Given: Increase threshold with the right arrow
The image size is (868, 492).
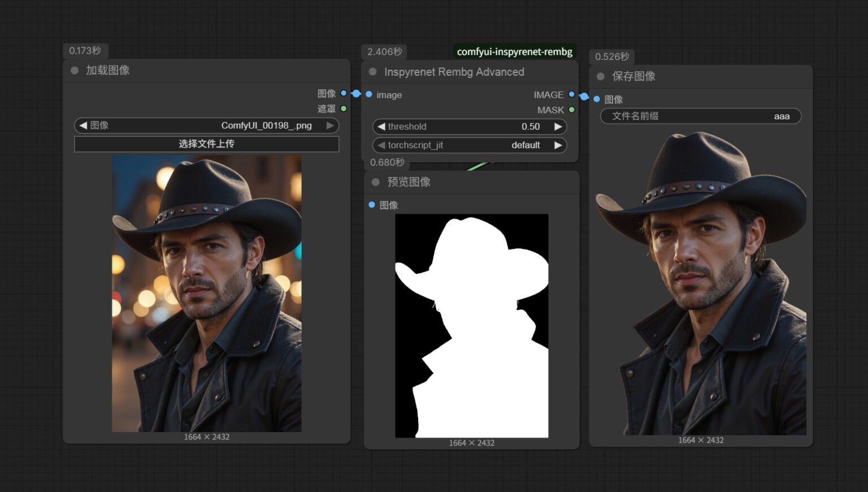Looking at the screenshot, I should [x=558, y=127].
